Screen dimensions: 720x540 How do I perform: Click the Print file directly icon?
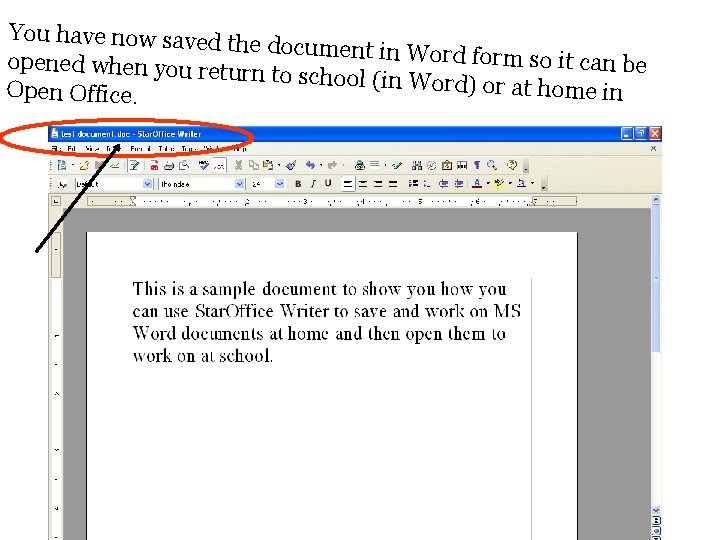point(169,165)
